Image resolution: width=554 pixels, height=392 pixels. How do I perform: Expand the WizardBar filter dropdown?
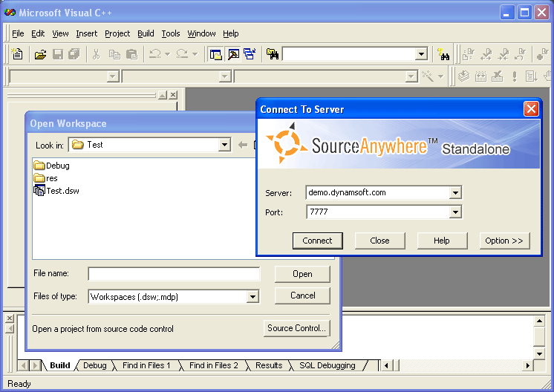225,76
